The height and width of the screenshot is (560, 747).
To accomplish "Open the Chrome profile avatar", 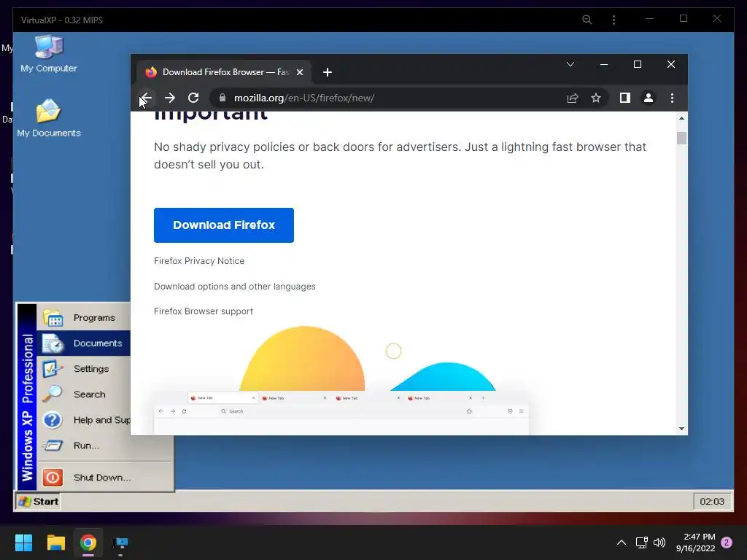I will 649,98.
